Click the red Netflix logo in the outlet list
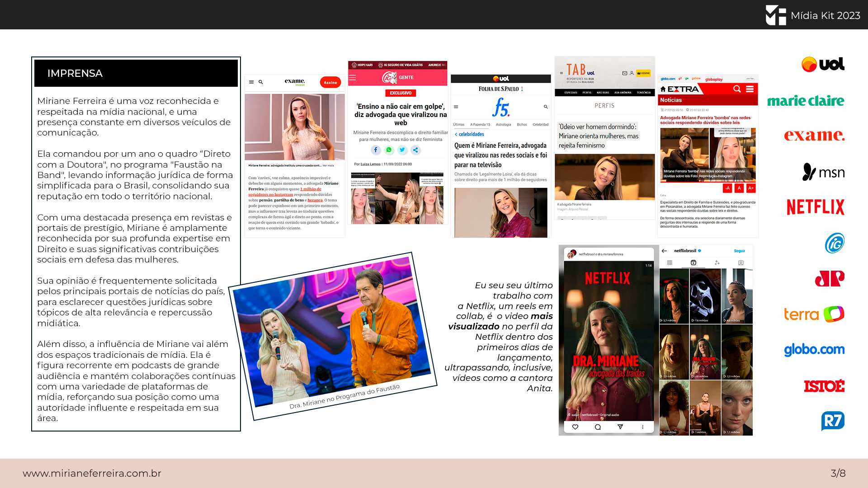The width and height of the screenshot is (868, 488). point(816,207)
